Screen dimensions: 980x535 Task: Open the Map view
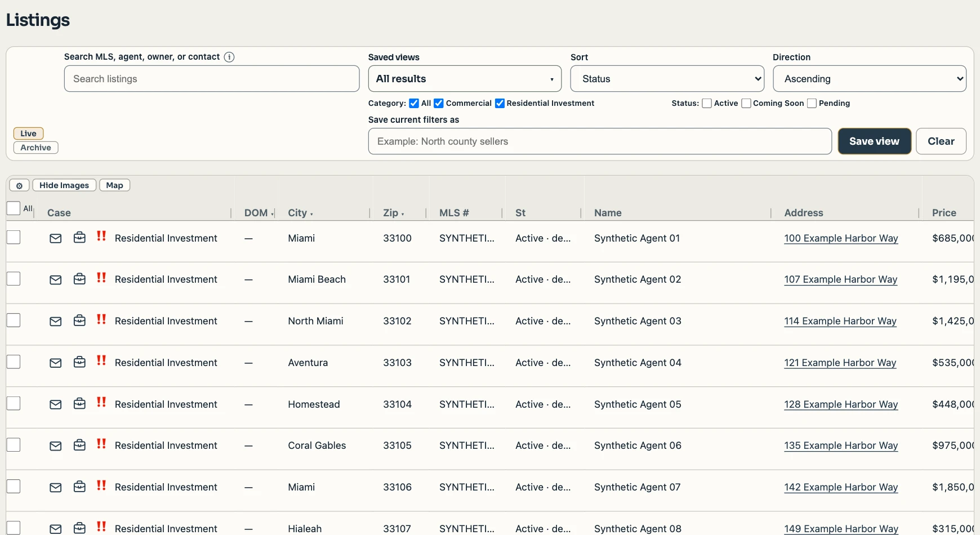pyautogui.click(x=115, y=185)
